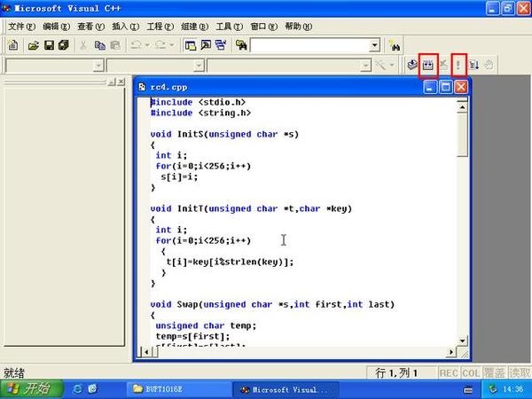Show the Output window via toolbar icon
This screenshot has height=399, width=532.
point(206,45)
